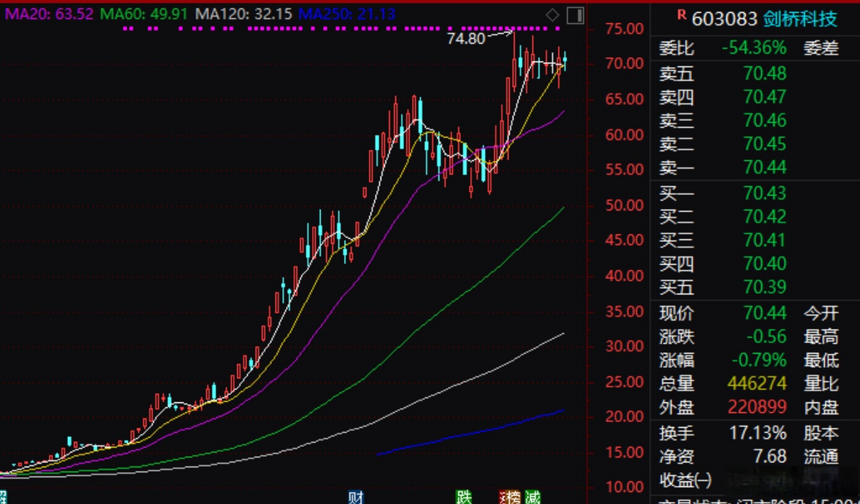Click the diamond icon above the chart
Screen dimensions: 860x504
pyautogui.click(x=552, y=15)
